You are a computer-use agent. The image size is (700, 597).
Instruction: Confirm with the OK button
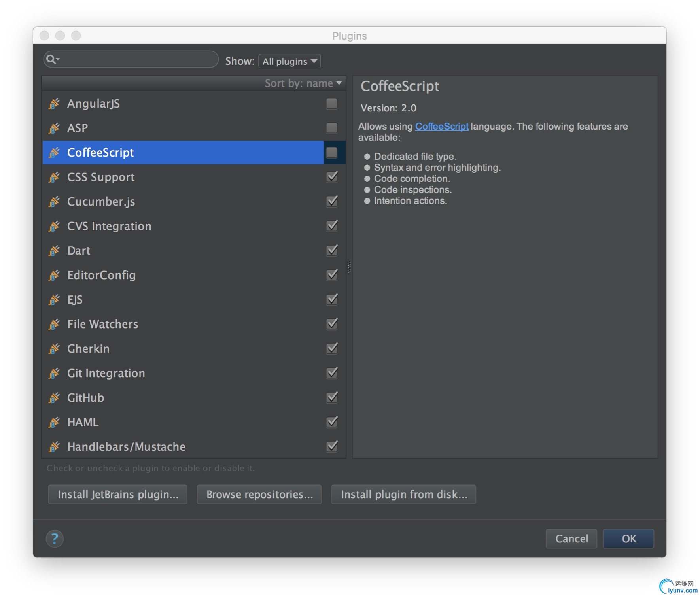(628, 538)
